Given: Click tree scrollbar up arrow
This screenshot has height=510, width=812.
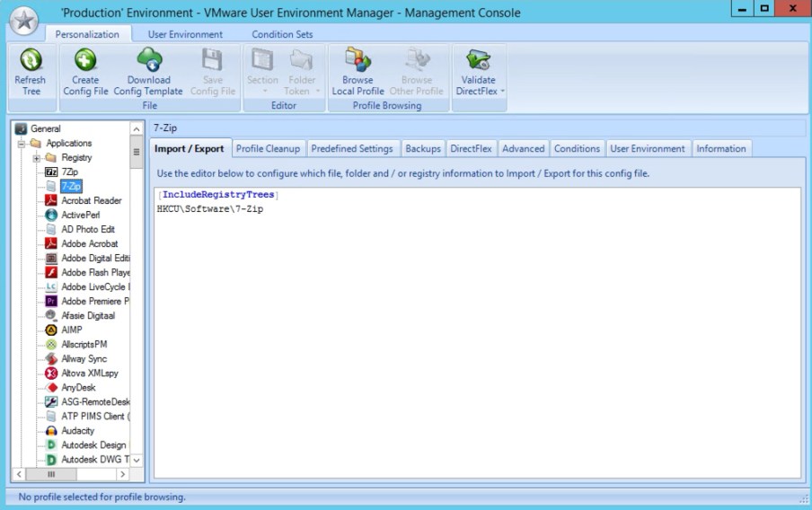Looking at the screenshot, I should (x=137, y=129).
